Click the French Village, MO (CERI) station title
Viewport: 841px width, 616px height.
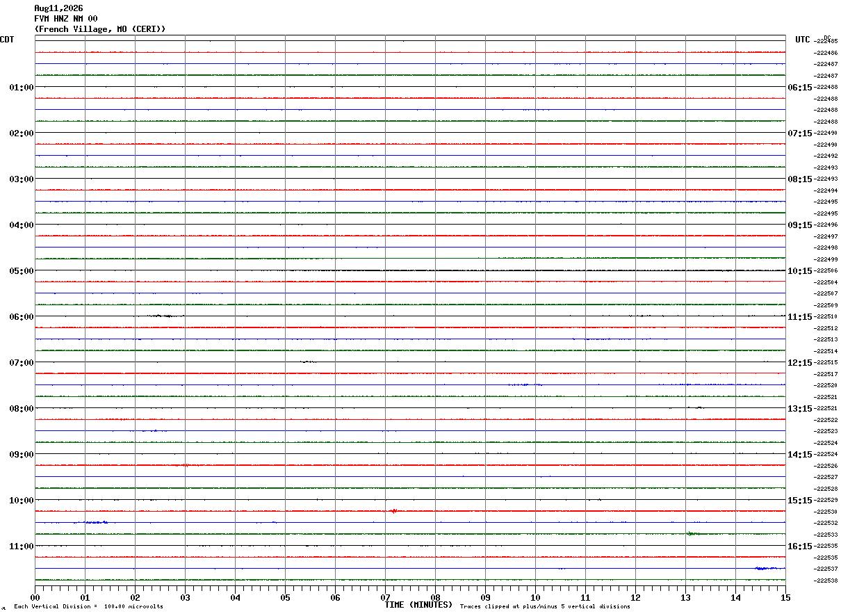(100, 29)
